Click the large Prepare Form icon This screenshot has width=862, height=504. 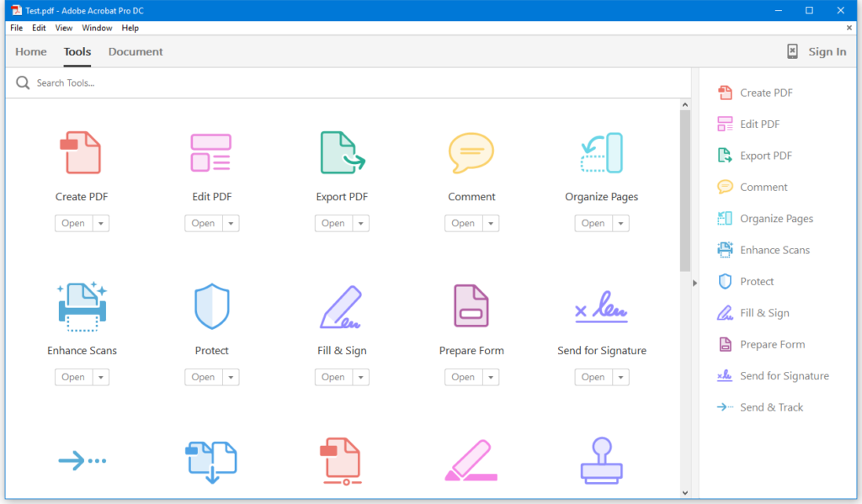pyautogui.click(x=471, y=306)
